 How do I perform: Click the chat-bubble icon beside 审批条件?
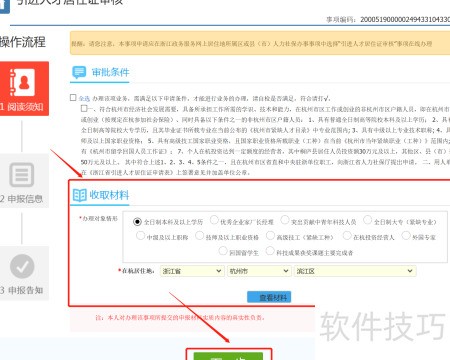79,72
